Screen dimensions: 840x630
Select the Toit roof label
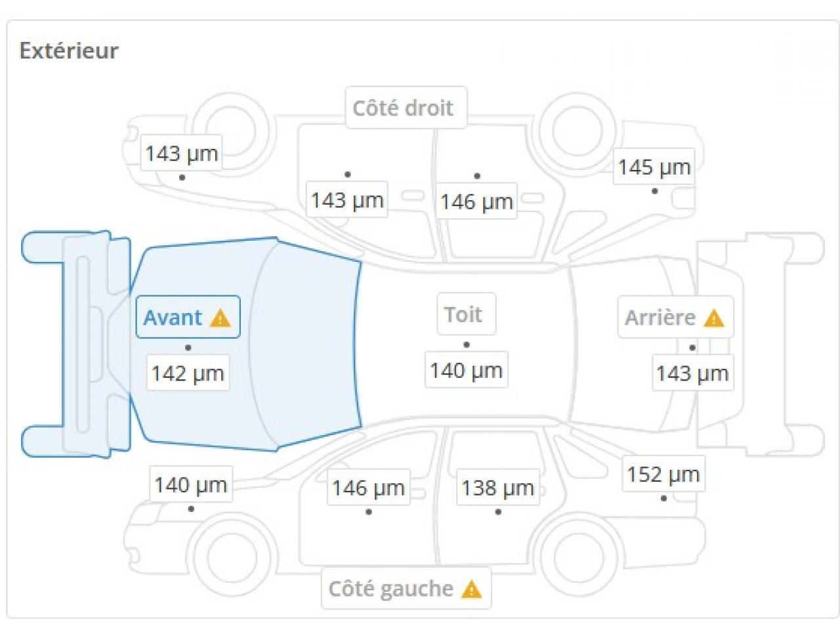click(x=463, y=314)
